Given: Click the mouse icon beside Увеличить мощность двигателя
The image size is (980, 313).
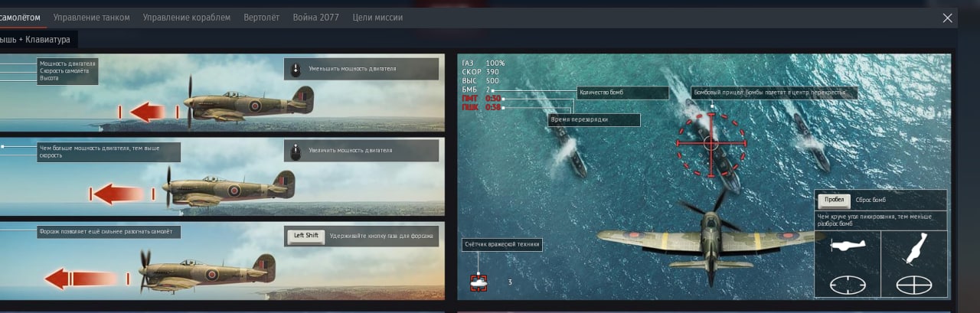Looking at the screenshot, I should [296, 151].
